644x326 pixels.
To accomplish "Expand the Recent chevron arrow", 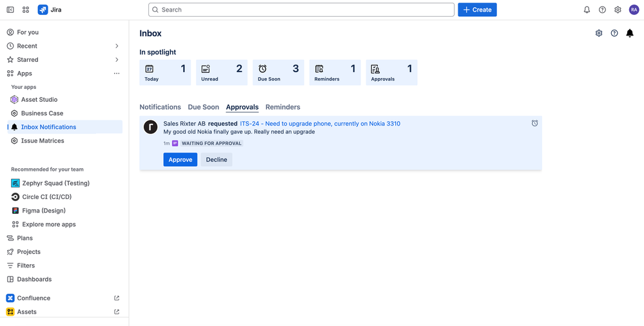I will coord(117,46).
